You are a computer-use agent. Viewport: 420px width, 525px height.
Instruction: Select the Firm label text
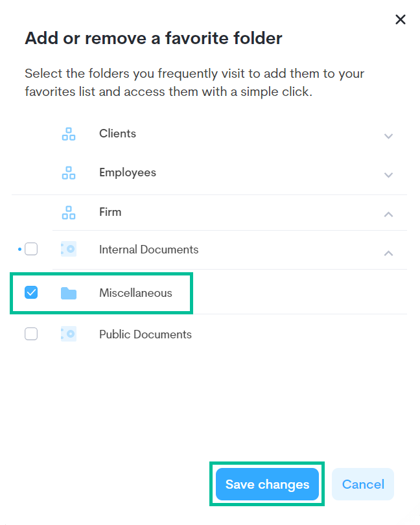point(110,212)
